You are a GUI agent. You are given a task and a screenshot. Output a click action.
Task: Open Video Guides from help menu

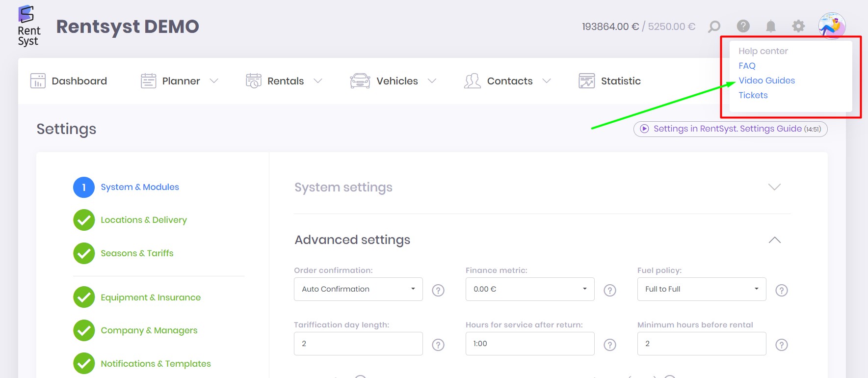pos(766,81)
